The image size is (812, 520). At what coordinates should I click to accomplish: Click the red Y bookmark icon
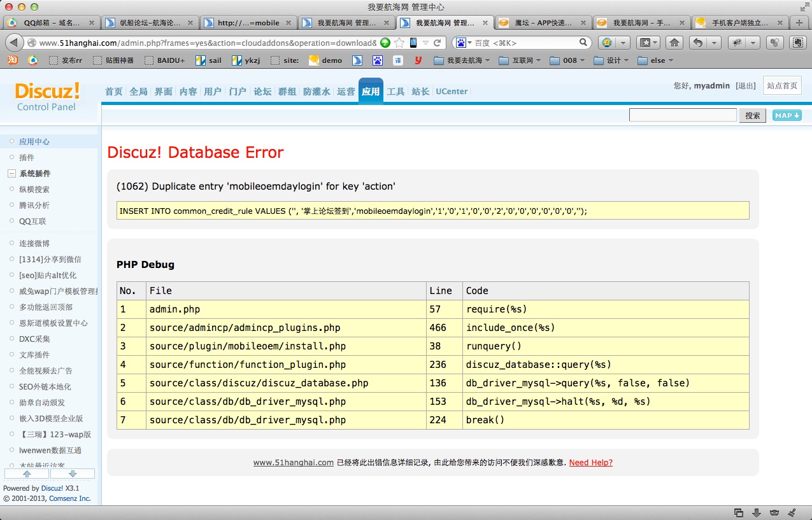[418, 60]
